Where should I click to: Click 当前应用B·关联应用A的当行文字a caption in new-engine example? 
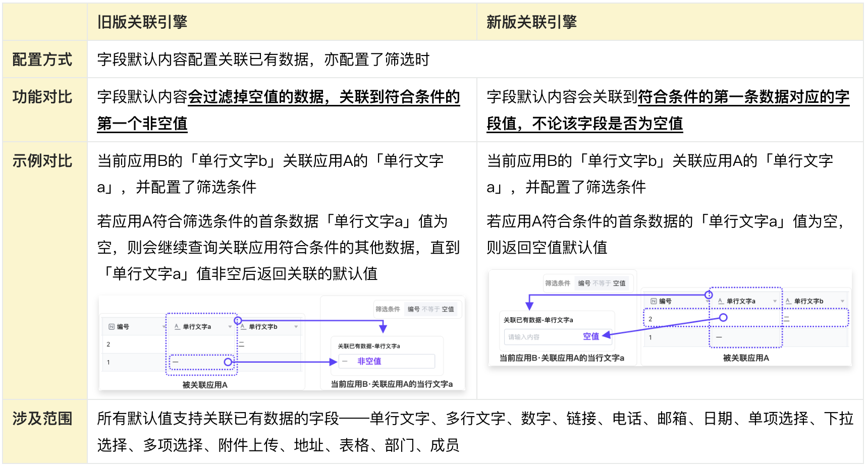coord(562,358)
